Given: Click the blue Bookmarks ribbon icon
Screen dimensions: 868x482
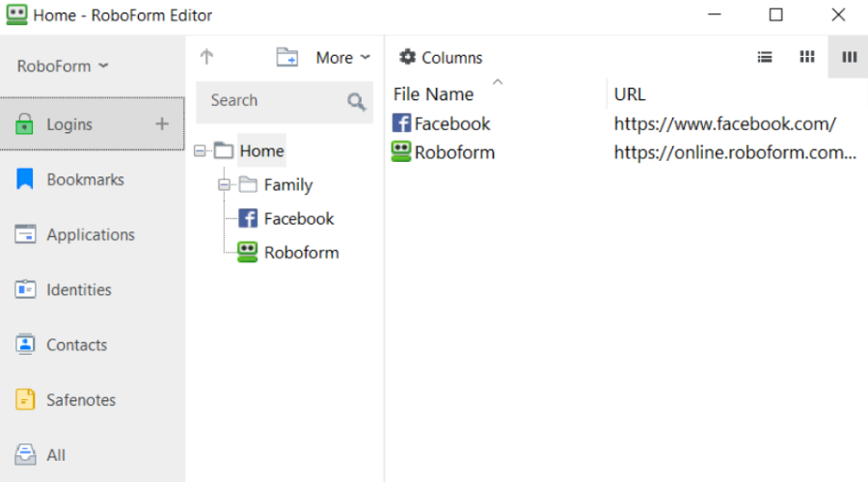Looking at the screenshot, I should (25, 179).
